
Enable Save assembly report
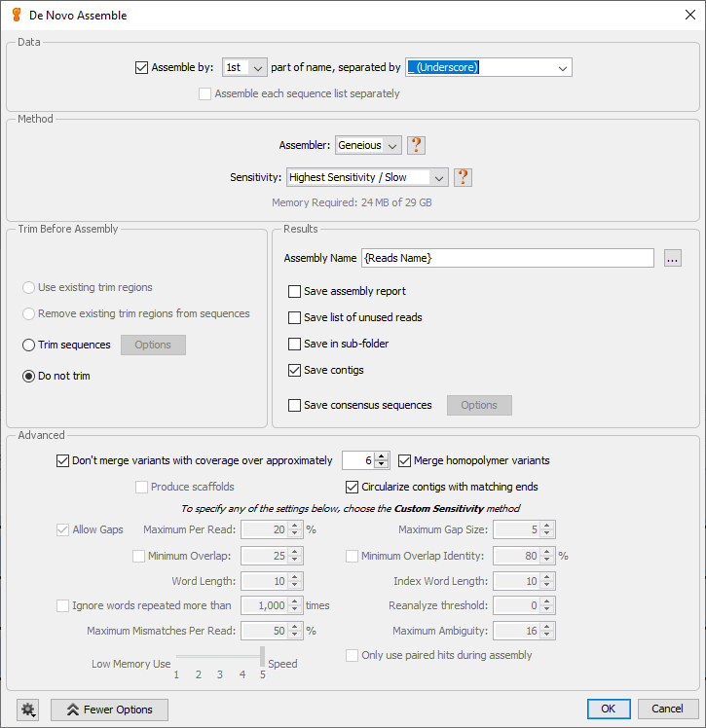(x=294, y=292)
